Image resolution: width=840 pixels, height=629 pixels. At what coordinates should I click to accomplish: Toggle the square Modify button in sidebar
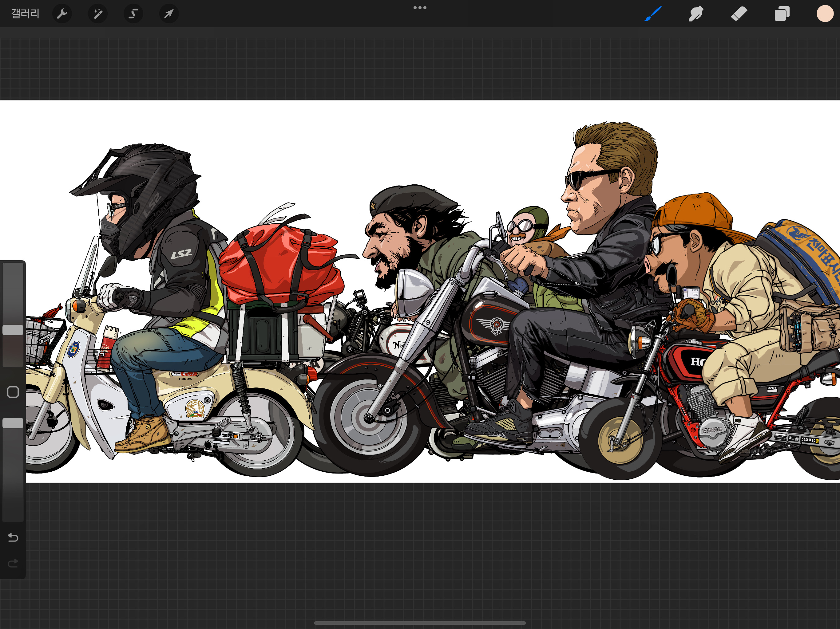point(13,392)
